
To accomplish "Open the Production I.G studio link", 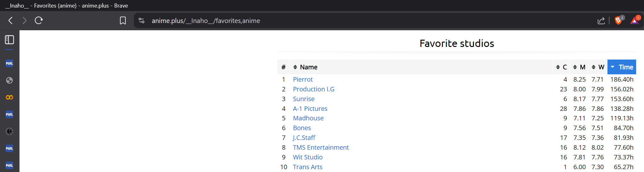I will [313, 89].
